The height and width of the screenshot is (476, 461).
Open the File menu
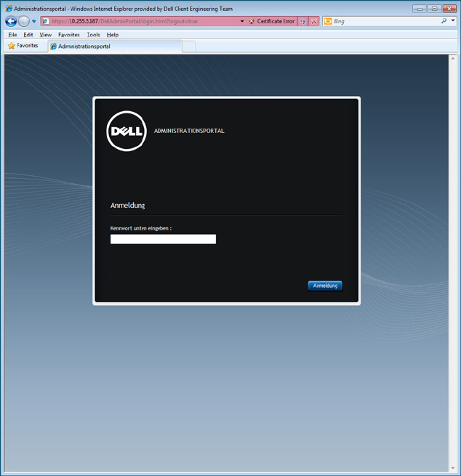(x=12, y=35)
